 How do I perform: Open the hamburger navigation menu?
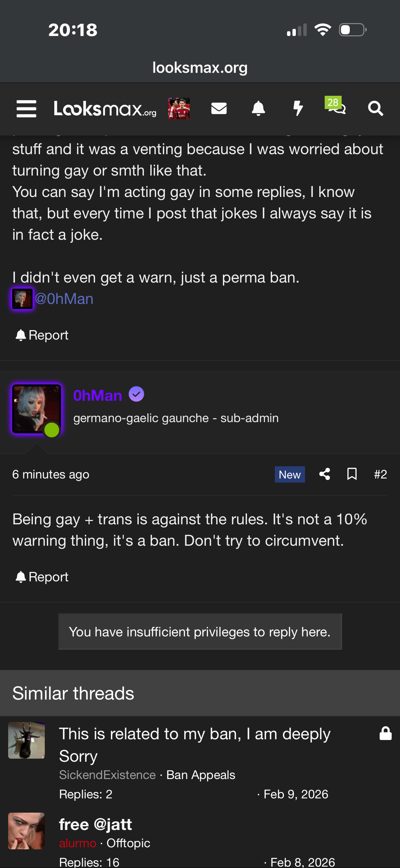click(x=26, y=109)
